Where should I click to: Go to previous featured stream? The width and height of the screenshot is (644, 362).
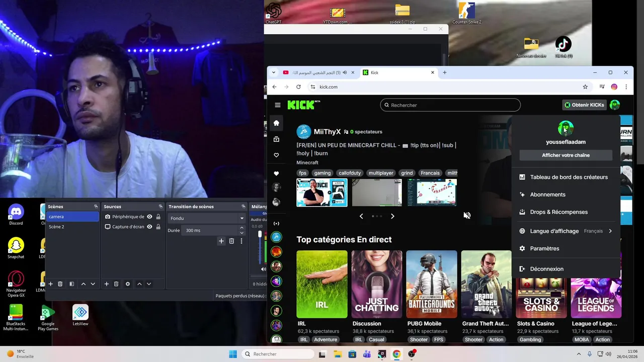(x=361, y=216)
